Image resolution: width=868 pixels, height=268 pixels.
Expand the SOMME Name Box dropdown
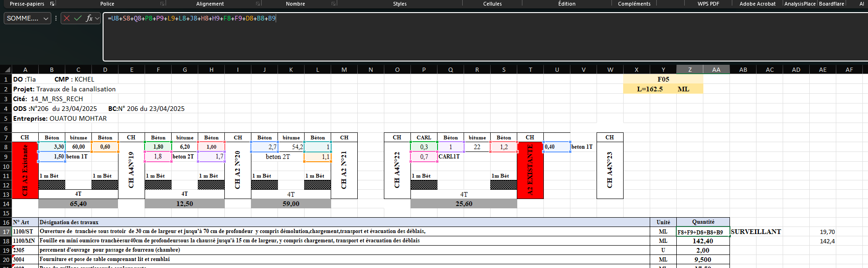pos(46,19)
